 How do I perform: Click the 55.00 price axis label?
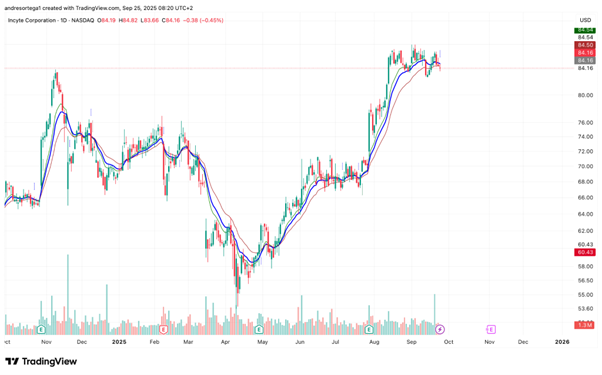point(585,295)
